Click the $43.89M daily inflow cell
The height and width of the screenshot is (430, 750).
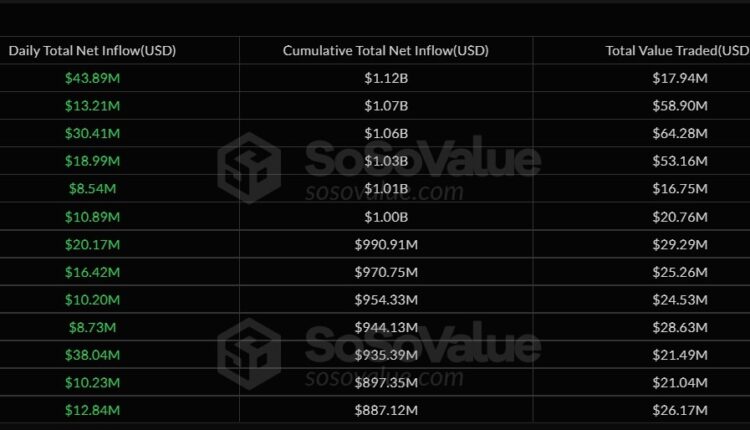[92, 77]
